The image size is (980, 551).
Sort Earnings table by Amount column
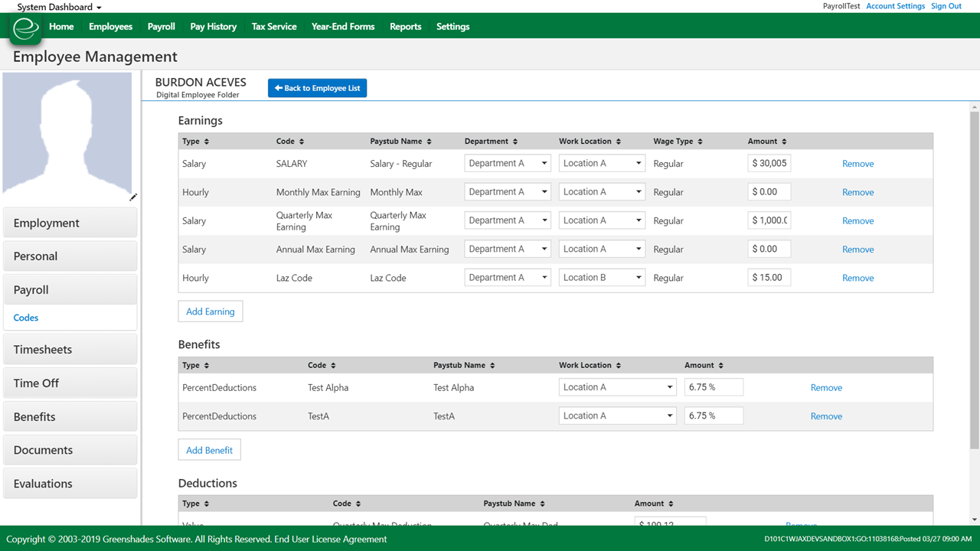pos(784,142)
